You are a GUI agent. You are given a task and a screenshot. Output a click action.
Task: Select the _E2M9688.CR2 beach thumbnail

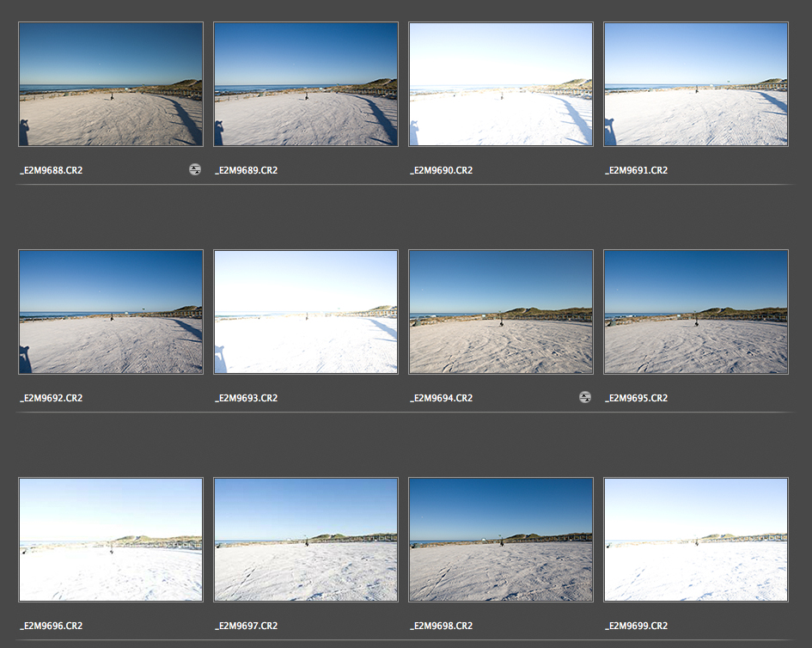tap(111, 84)
